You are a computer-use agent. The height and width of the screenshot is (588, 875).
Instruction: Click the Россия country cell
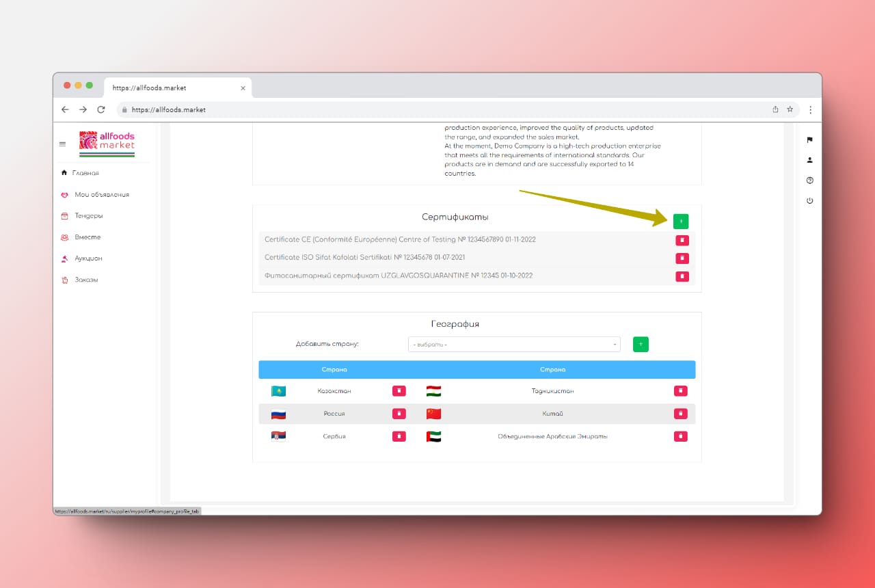coord(334,414)
